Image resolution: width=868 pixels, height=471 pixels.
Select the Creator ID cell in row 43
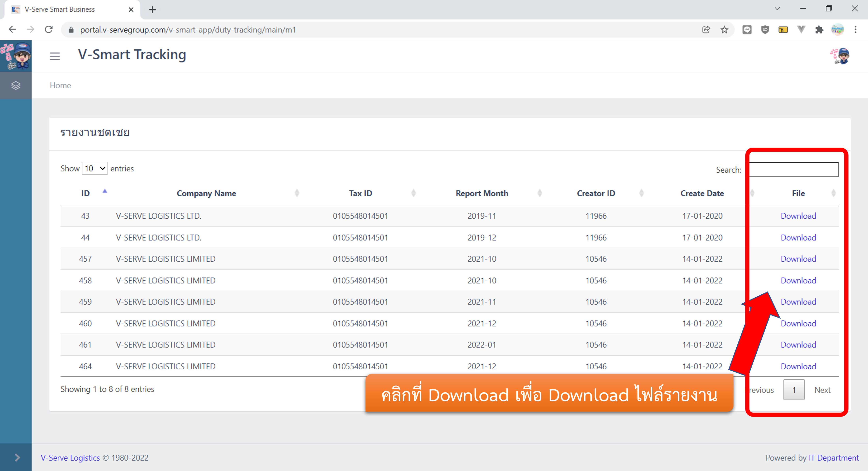596,216
